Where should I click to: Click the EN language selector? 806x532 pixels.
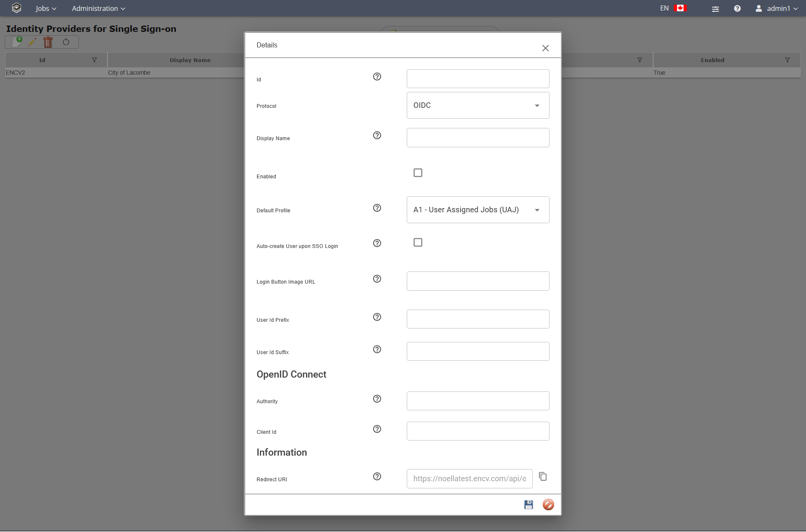pos(664,8)
